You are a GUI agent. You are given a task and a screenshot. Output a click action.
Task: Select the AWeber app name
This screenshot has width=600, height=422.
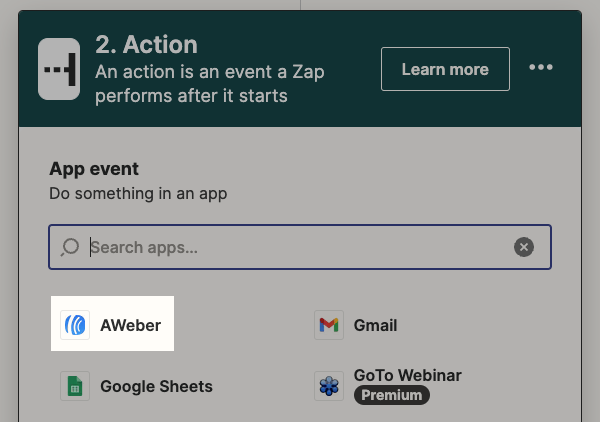(x=130, y=325)
